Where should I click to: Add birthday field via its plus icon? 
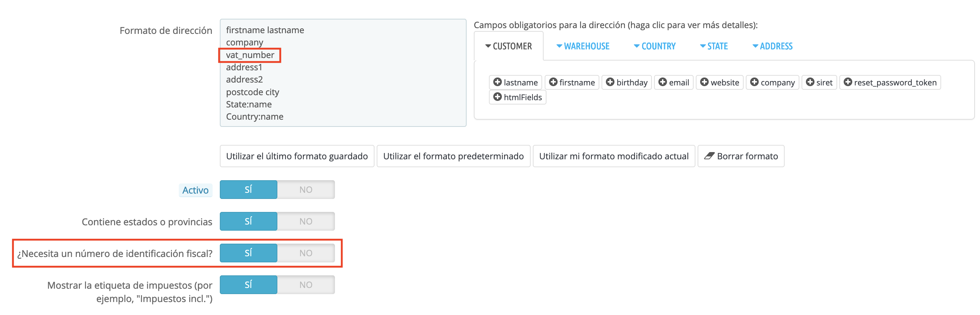coord(610,82)
